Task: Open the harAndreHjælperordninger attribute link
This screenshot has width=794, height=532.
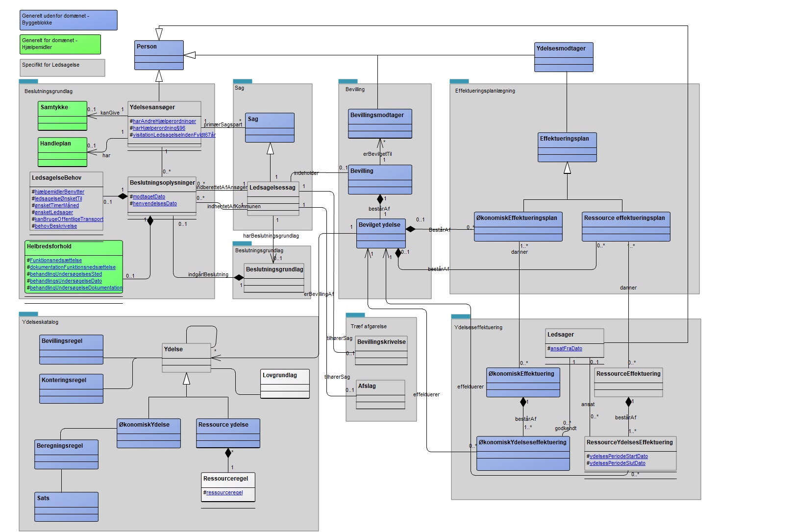Action: point(164,121)
